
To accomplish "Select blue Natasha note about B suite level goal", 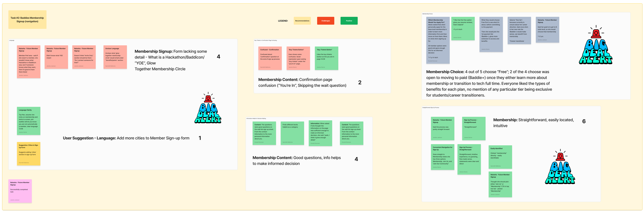I will coord(547,30).
